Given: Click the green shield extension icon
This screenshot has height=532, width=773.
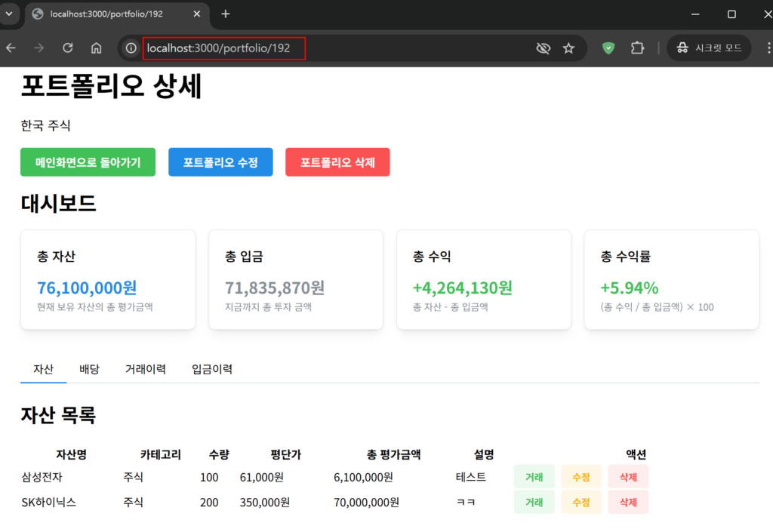Looking at the screenshot, I should point(608,48).
